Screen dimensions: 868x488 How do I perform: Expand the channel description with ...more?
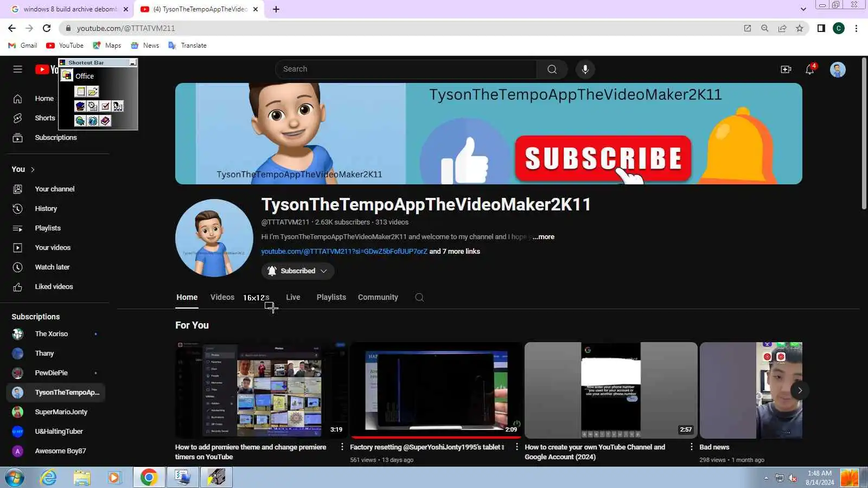[544, 237]
